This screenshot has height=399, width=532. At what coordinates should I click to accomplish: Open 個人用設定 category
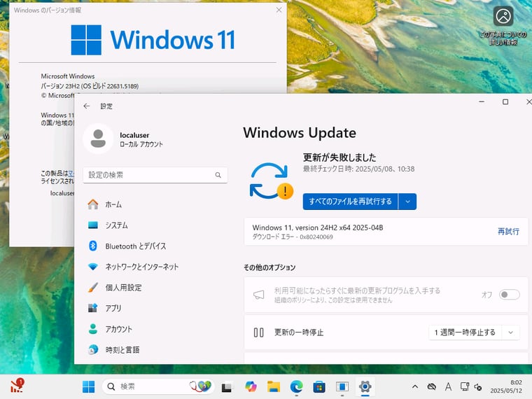click(155, 288)
